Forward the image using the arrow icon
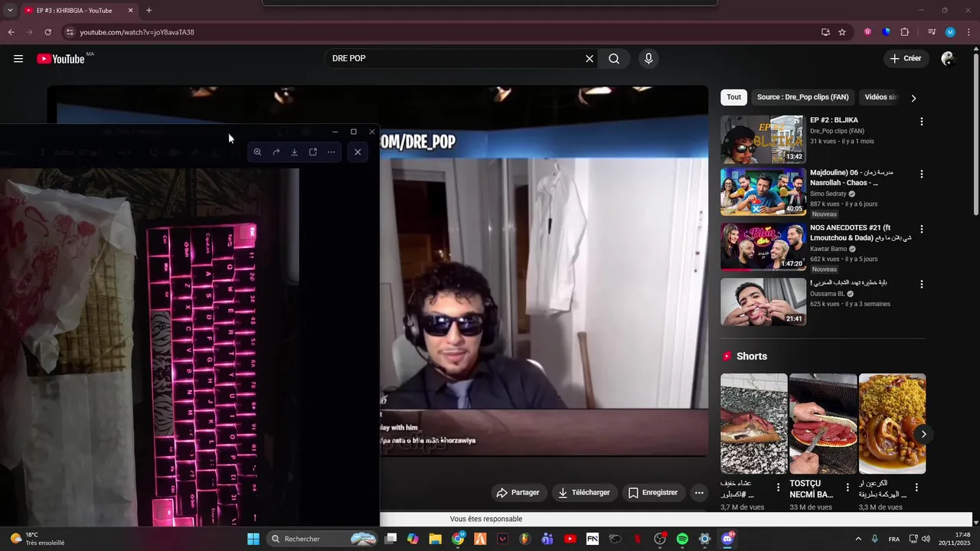The height and width of the screenshot is (551, 980). 276,152
